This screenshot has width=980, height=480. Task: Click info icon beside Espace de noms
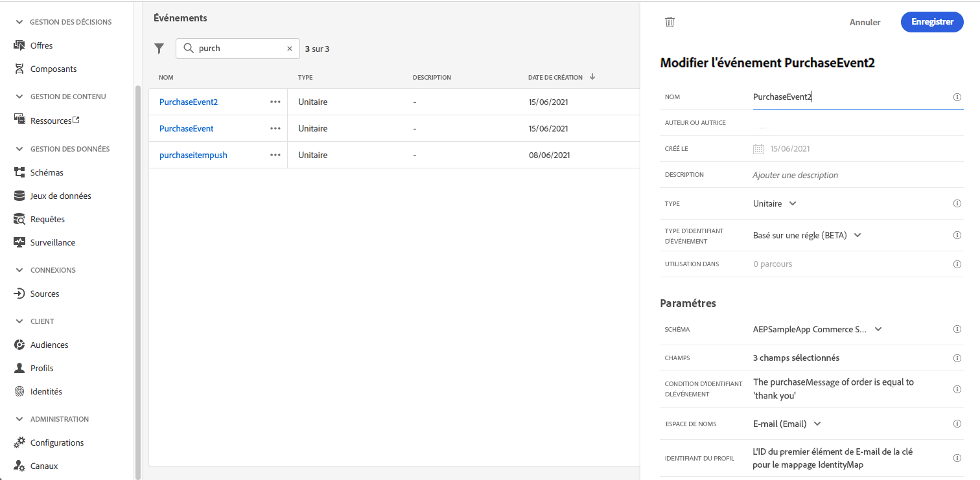coord(957,424)
